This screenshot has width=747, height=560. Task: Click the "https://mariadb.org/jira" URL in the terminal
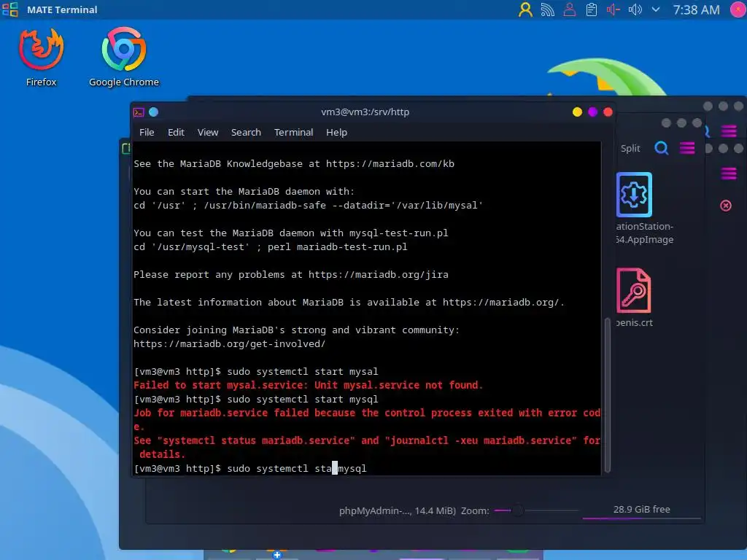(379, 275)
